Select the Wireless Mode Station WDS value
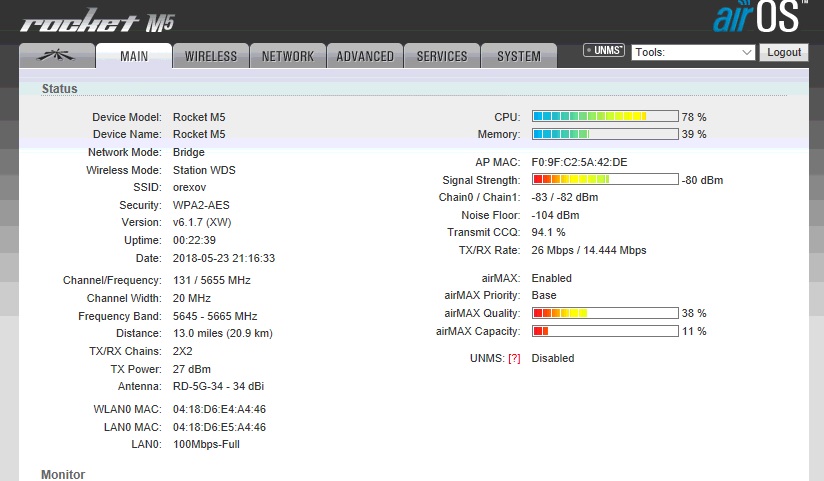824x481 pixels. tap(204, 170)
